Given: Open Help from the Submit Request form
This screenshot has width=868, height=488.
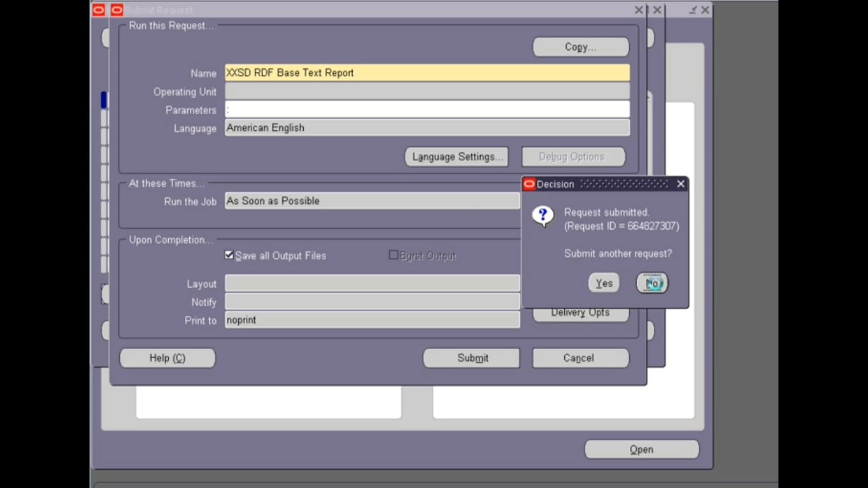Looking at the screenshot, I should tap(167, 358).
